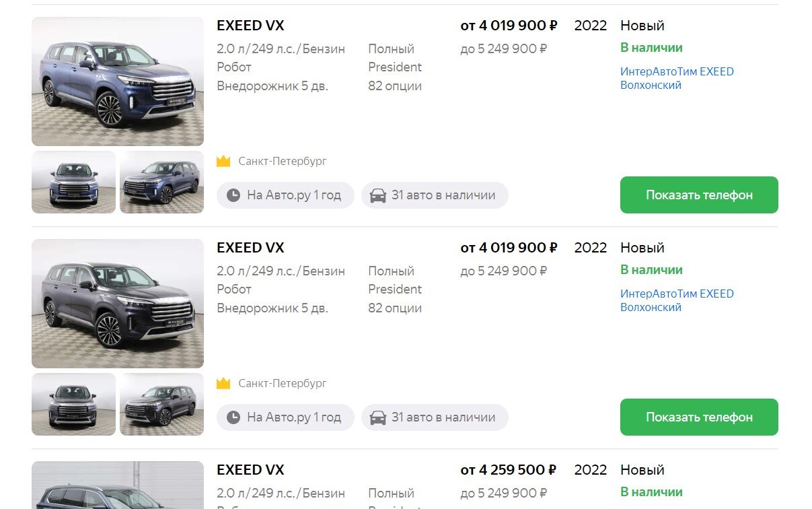This screenshot has width=812, height=509.
Task: Click car icon in second '31 авто' badge
Action: (x=378, y=417)
